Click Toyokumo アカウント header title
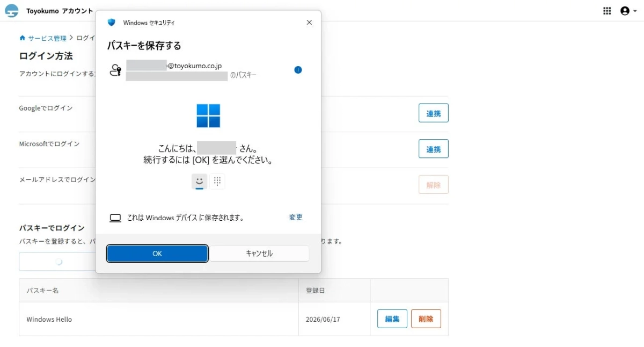The image size is (644, 347). (60, 11)
